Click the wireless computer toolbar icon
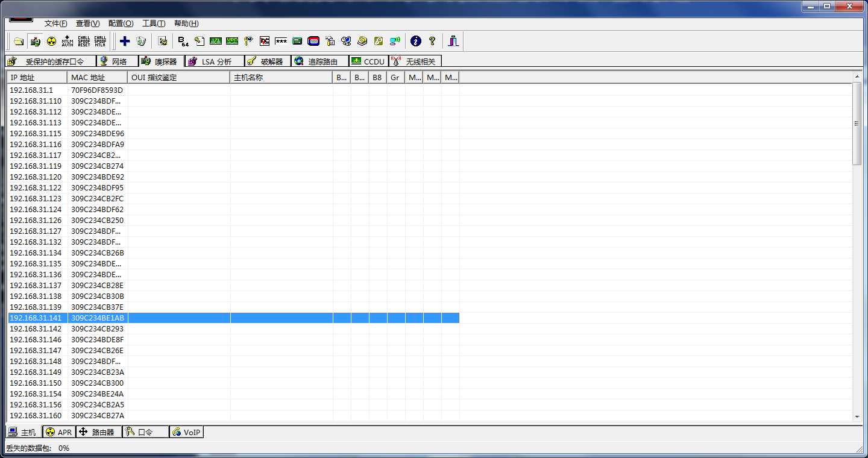Viewport: 868px width, 458px height. click(395, 41)
